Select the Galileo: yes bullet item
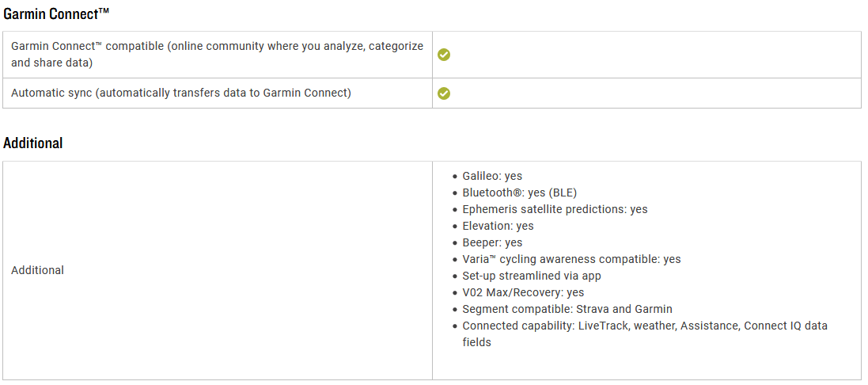 pos(492,176)
